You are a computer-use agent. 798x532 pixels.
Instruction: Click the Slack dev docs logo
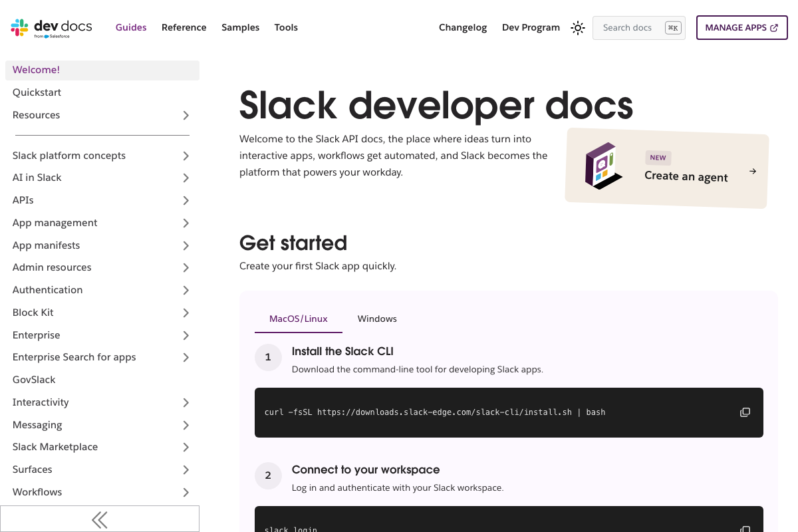click(x=51, y=27)
